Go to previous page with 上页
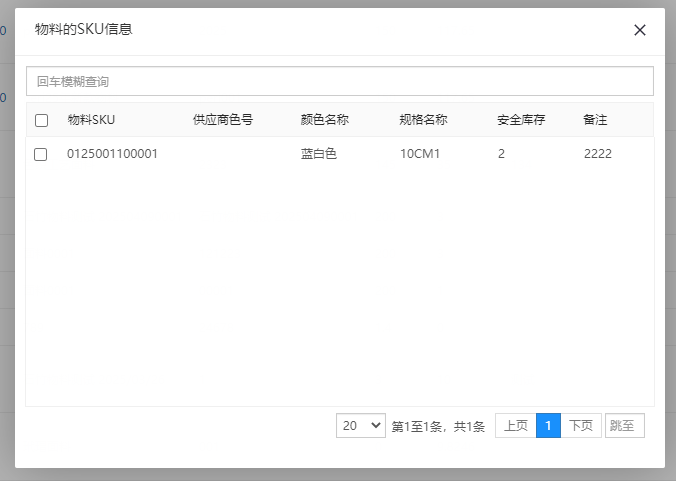Image resolution: width=676 pixels, height=481 pixels. coord(515,426)
